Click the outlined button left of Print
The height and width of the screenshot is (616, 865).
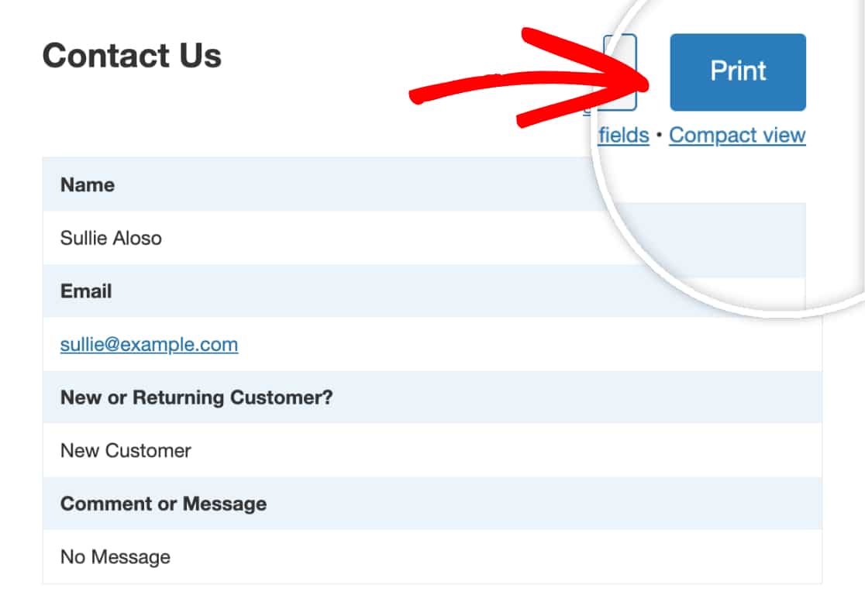coord(620,72)
